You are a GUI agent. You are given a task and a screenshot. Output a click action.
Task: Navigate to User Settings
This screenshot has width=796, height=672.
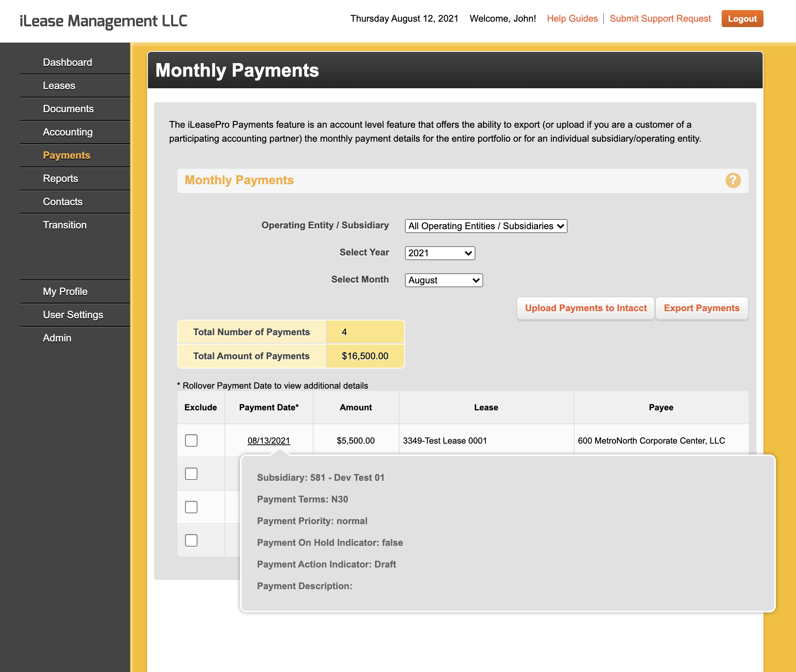[73, 315]
